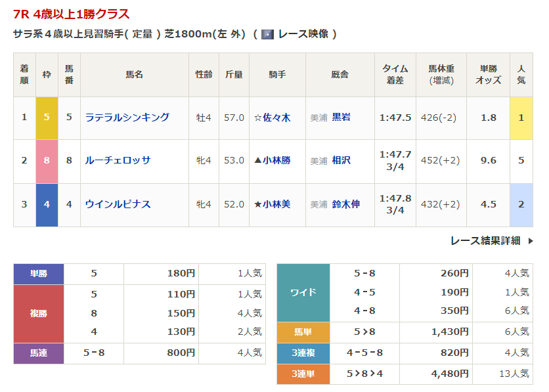Screen dimensions: 549x392
Task: Click the pink frame number 8 cell
Action: coord(47,161)
